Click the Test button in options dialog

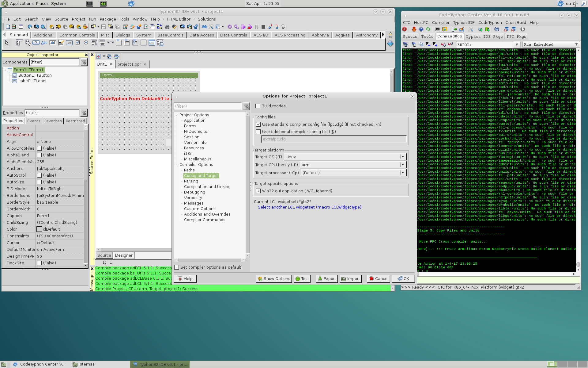tap(302, 278)
